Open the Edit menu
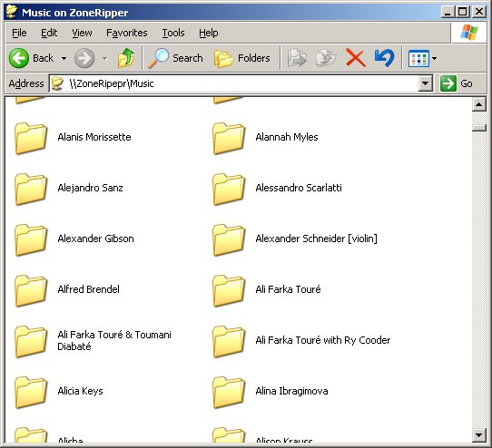 (x=49, y=33)
